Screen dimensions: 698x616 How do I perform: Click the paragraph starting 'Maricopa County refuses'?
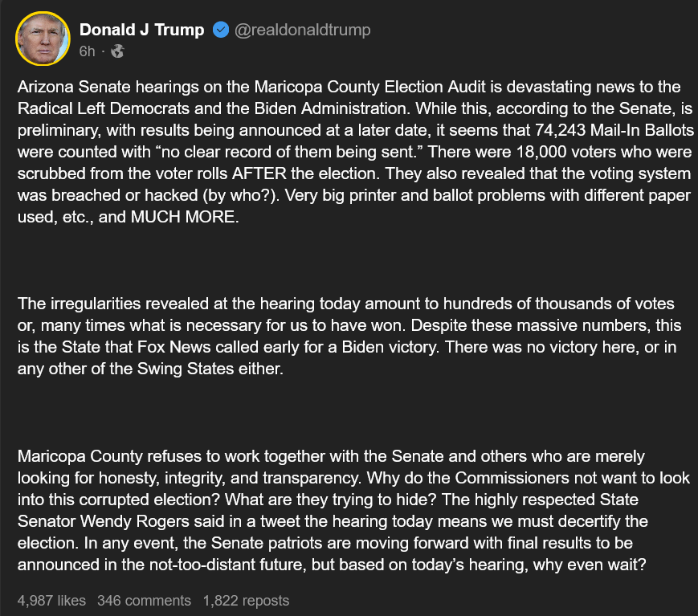click(353, 511)
